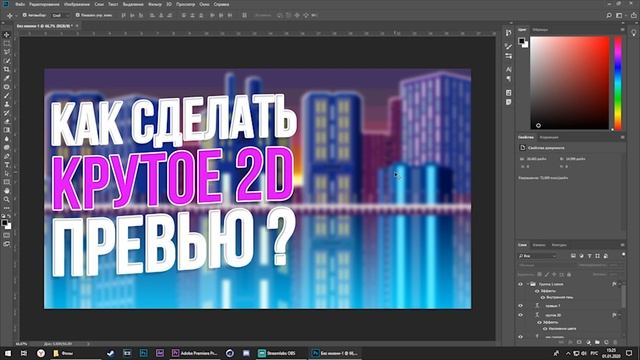Select the Horizontal Type tool
Viewport: 640px width, 360px height.
click(7, 165)
